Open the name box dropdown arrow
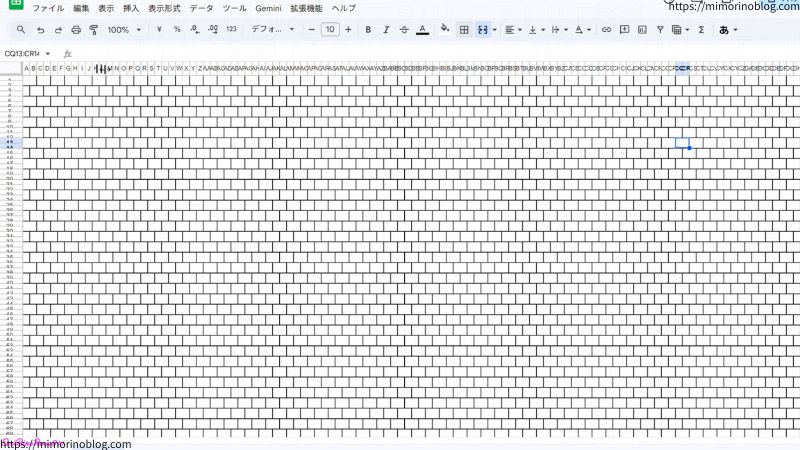The height and width of the screenshot is (450, 800). 48,54
